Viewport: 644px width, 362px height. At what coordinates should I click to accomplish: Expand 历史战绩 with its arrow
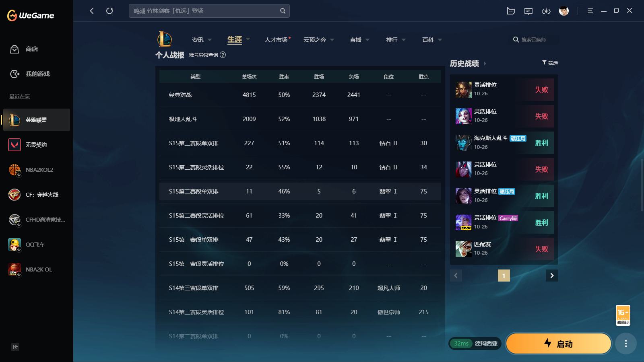coord(485,64)
